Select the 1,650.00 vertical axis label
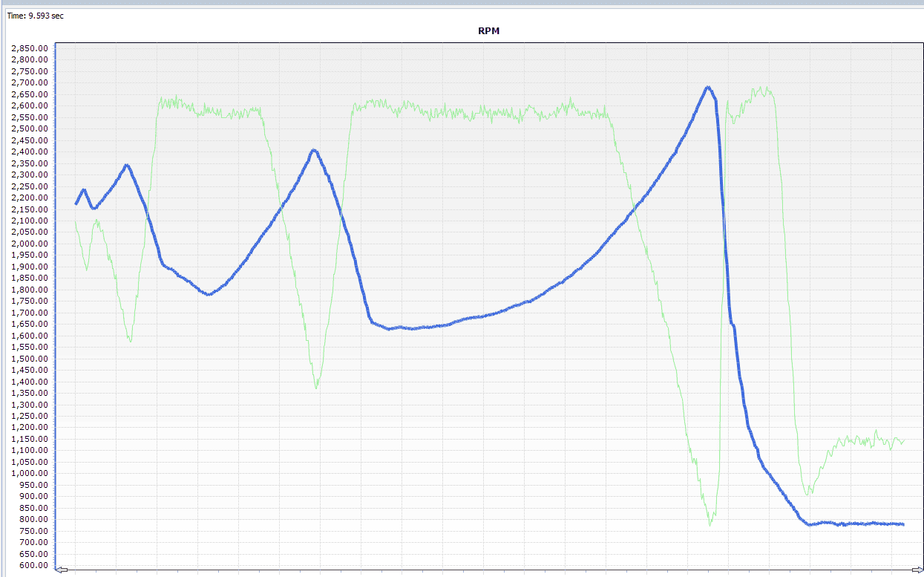Image resolution: width=924 pixels, height=577 pixels. click(x=30, y=325)
